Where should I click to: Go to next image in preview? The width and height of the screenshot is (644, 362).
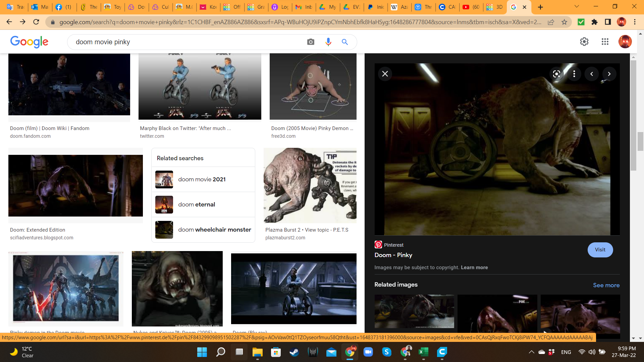(609, 74)
